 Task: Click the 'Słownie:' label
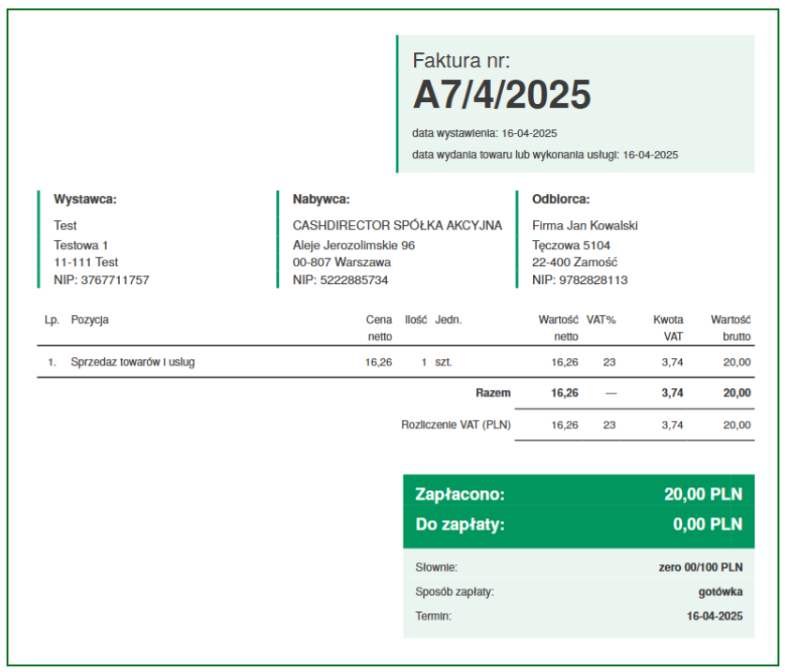pos(436,567)
